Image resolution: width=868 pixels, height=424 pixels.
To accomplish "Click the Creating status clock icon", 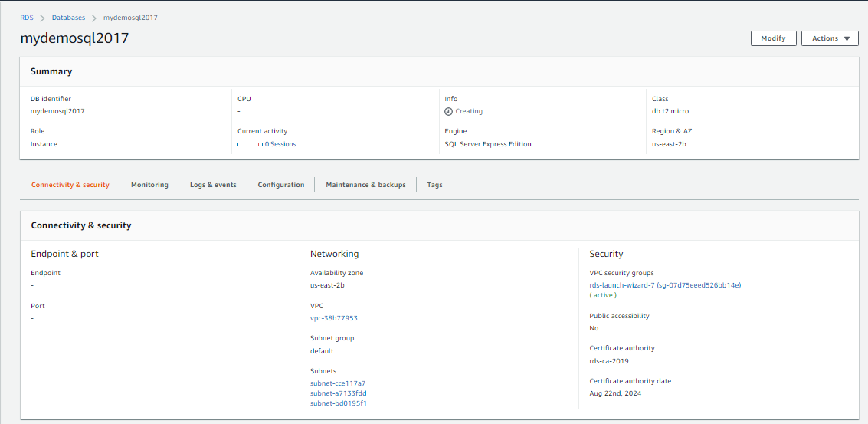I will pyautogui.click(x=448, y=111).
